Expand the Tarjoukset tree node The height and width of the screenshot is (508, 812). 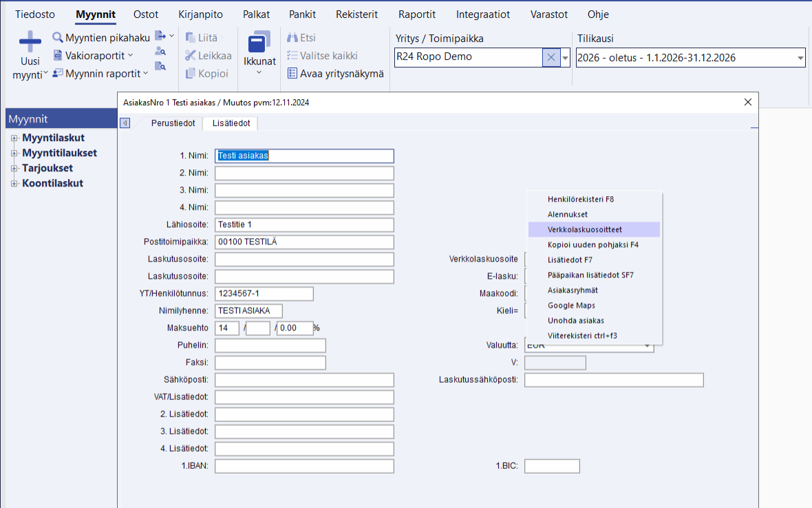14,168
